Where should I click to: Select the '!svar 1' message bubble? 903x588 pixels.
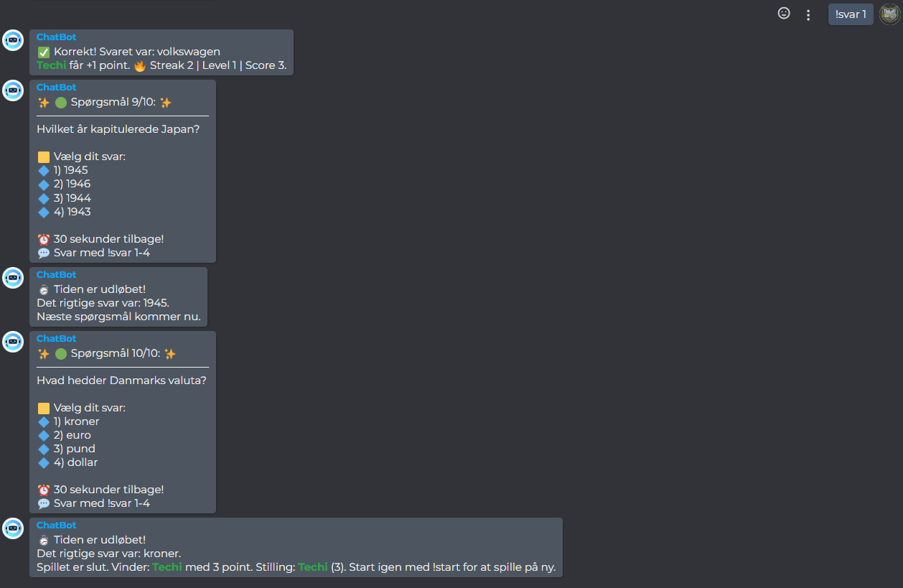851,14
